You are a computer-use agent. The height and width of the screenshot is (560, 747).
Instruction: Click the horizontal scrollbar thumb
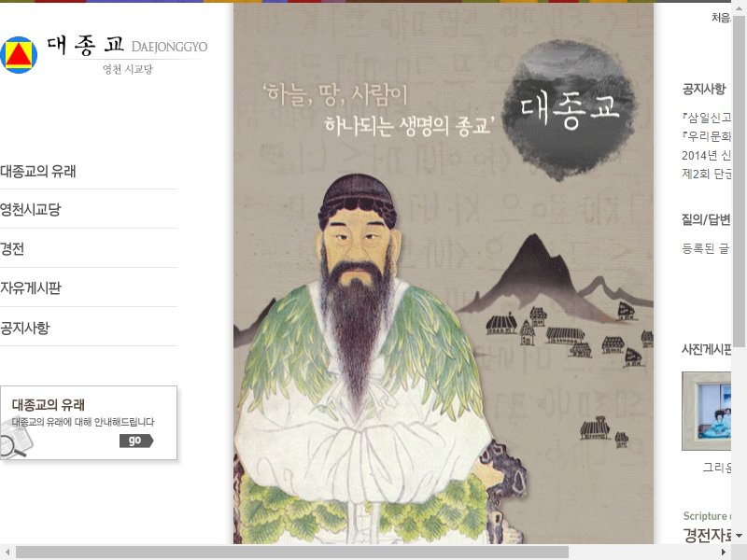[292, 553]
